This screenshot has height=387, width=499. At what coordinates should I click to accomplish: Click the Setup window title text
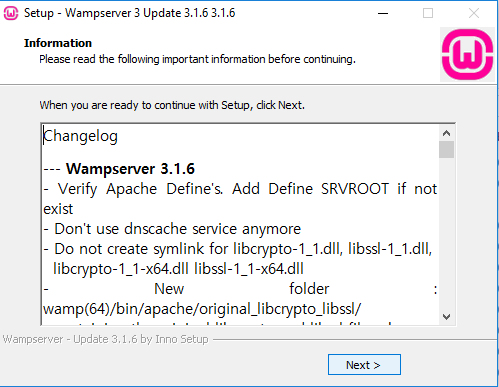tap(129, 13)
